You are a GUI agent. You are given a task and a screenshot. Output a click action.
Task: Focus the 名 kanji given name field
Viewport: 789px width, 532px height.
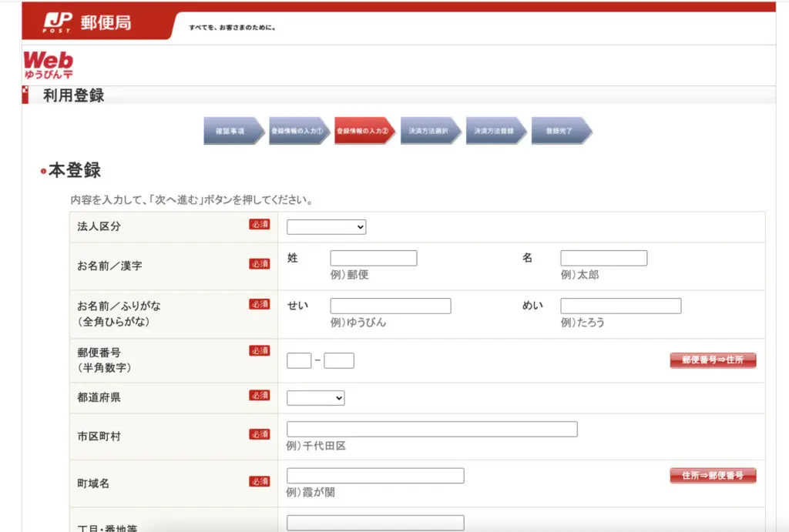[x=603, y=258]
